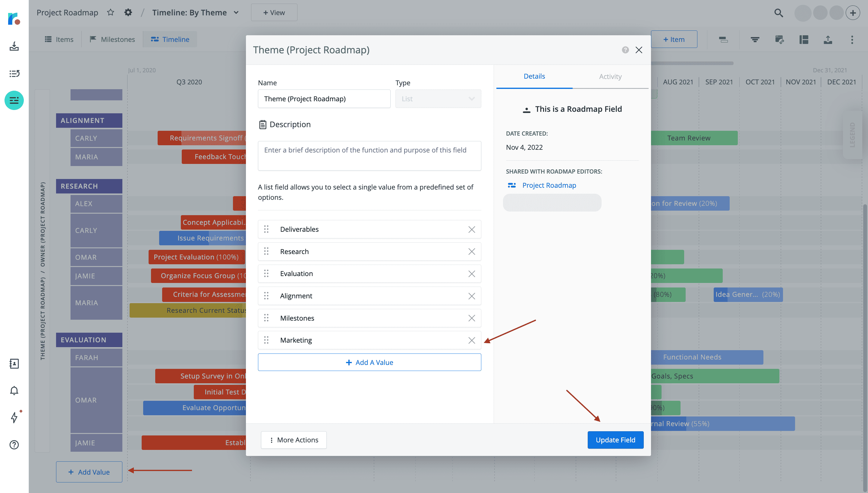Click inside the Description text area
Image resolution: width=868 pixels, height=493 pixels.
tap(369, 156)
